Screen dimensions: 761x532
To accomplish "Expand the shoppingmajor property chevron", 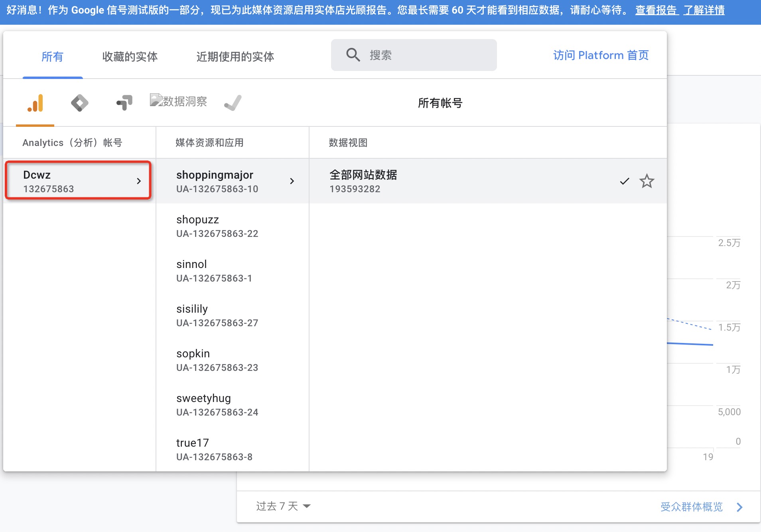I will pos(292,181).
